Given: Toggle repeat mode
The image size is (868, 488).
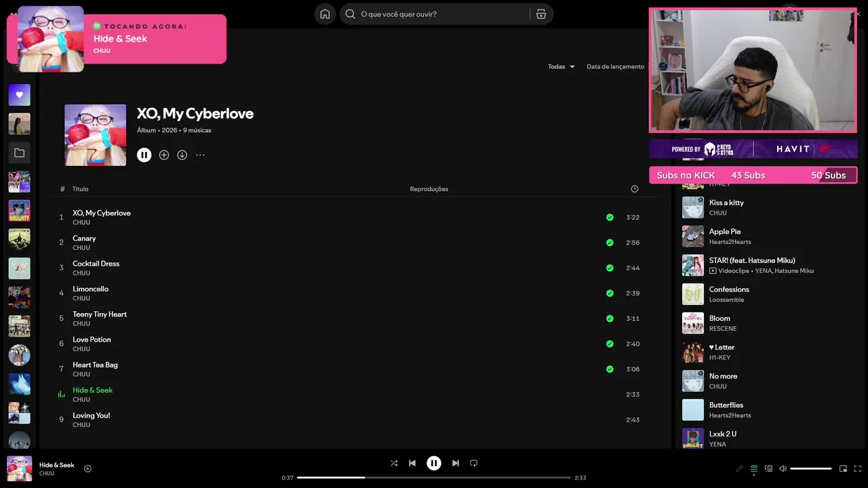Looking at the screenshot, I should [x=474, y=463].
